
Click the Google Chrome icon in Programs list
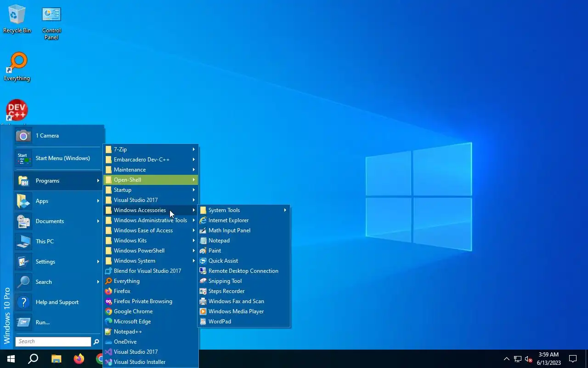coord(108,311)
